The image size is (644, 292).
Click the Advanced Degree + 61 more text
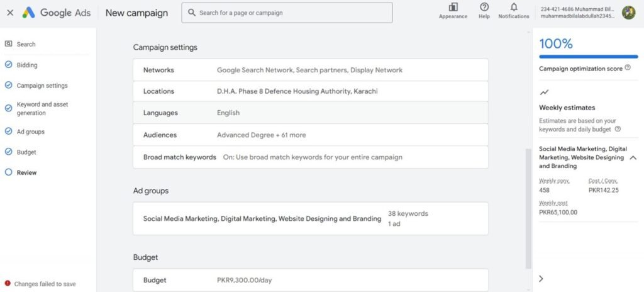261,135
